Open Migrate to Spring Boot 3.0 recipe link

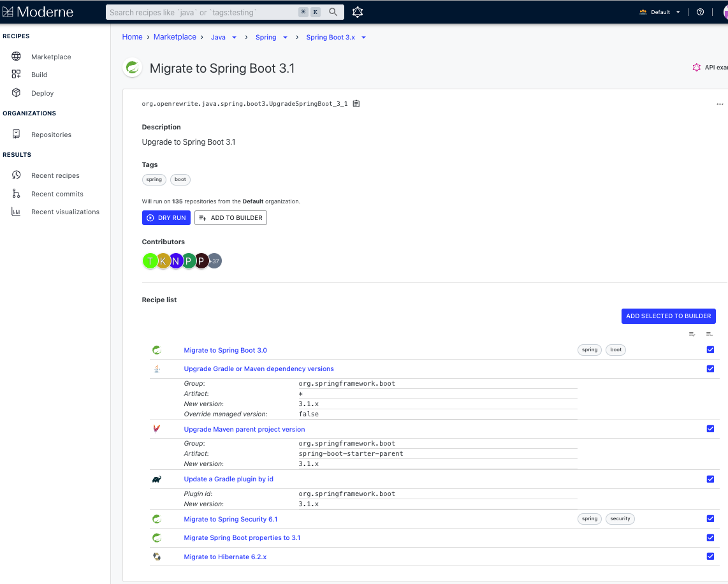225,350
